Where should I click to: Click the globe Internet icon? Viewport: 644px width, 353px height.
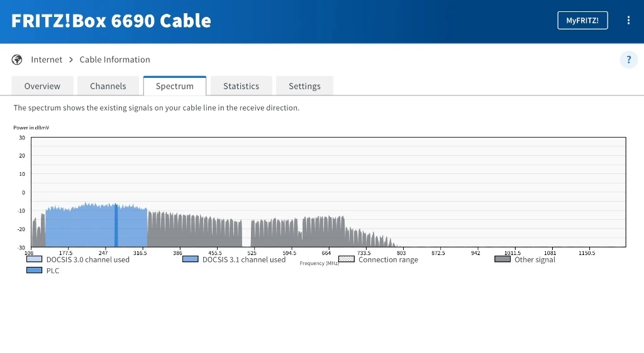pos(17,60)
